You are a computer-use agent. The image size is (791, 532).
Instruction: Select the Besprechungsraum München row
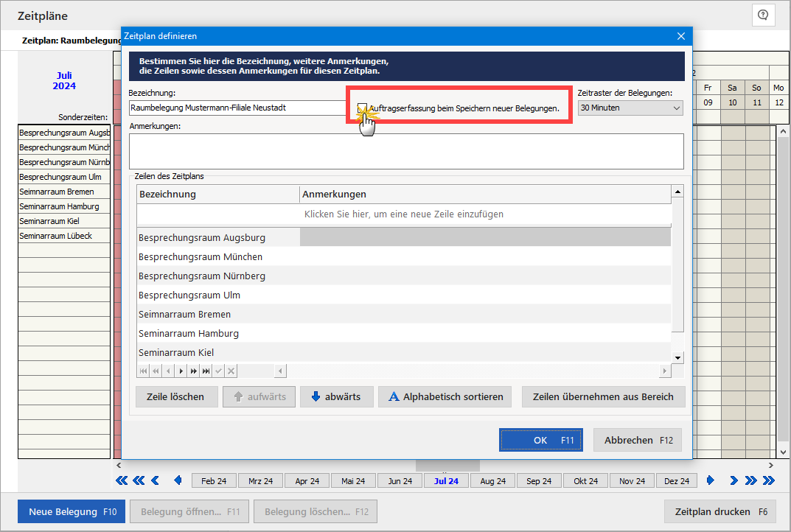pos(201,257)
